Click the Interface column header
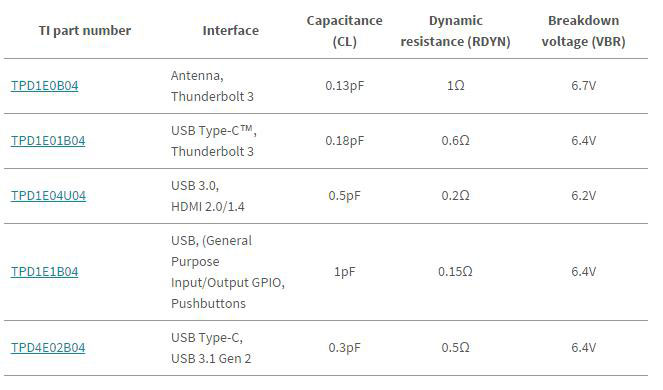 coord(230,30)
